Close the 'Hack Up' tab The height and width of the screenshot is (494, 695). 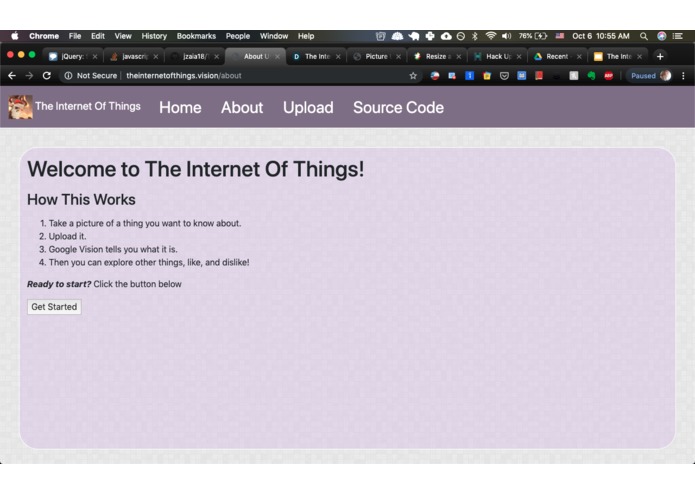tap(519, 57)
